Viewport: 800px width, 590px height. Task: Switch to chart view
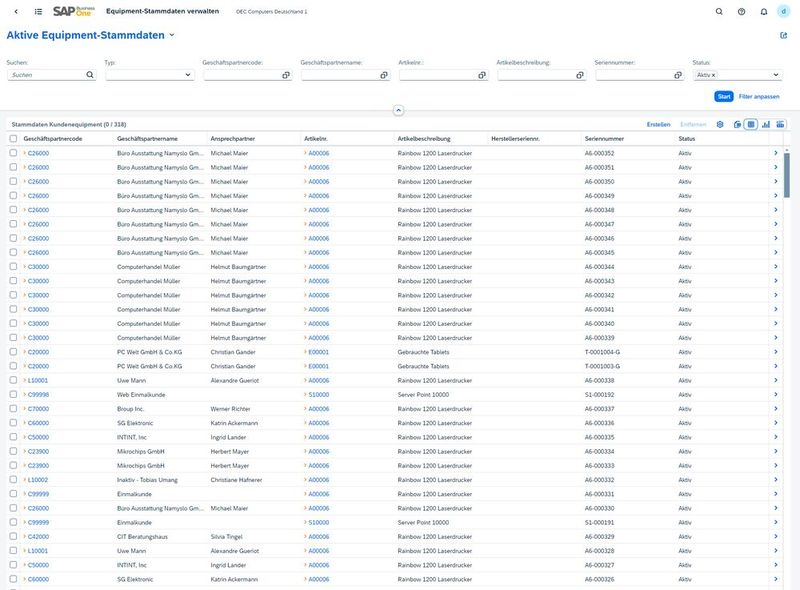click(766, 124)
